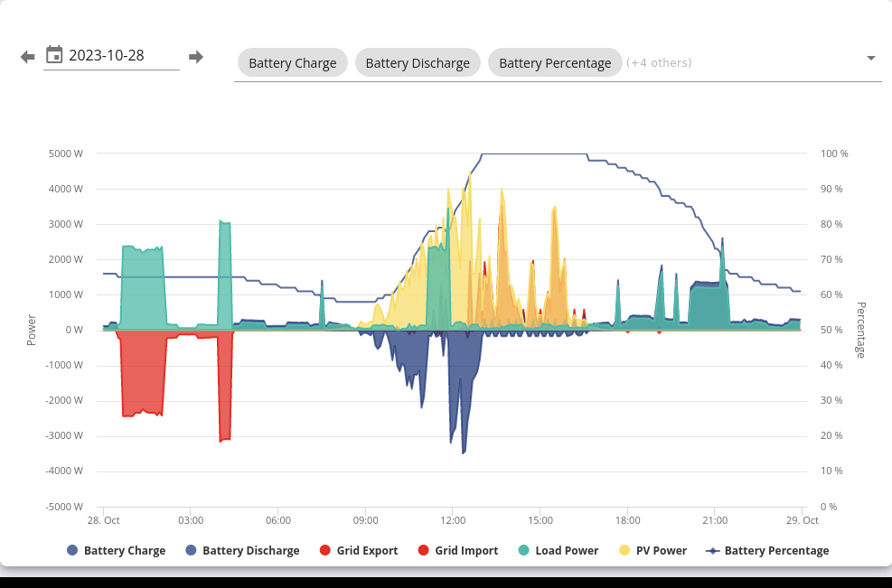Go to previous day with left arrow
This screenshot has height=588, width=892.
coord(27,56)
